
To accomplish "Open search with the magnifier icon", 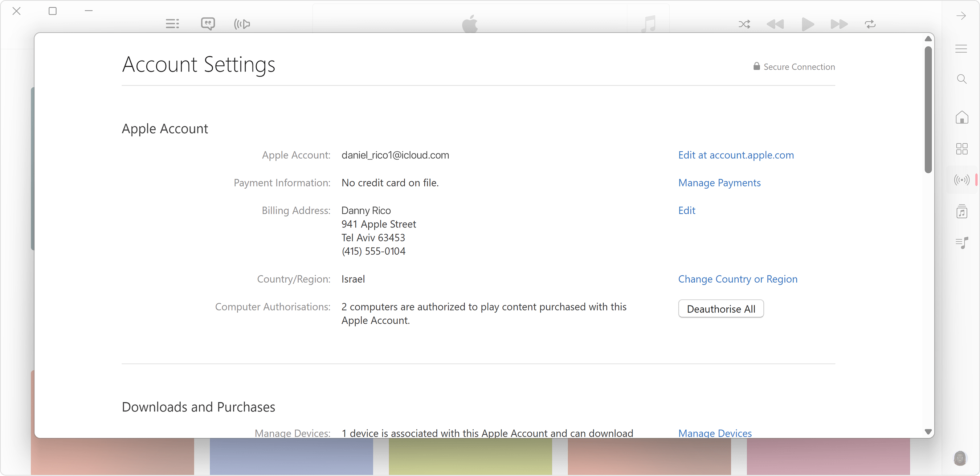I will pos(961,79).
